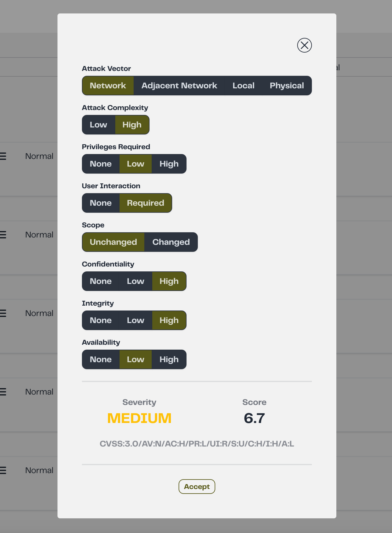392x533 pixels.
Task: Switch Scope to Changed
Action: pos(171,242)
